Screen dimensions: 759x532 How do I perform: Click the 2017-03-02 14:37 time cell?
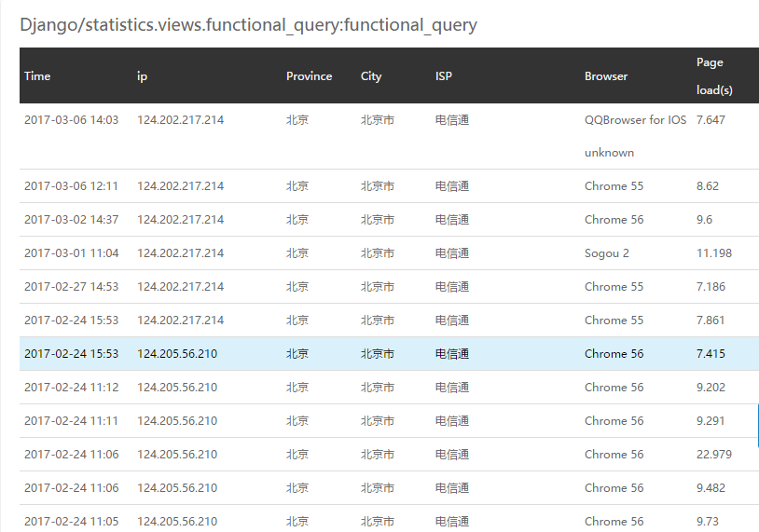[71, 220]
